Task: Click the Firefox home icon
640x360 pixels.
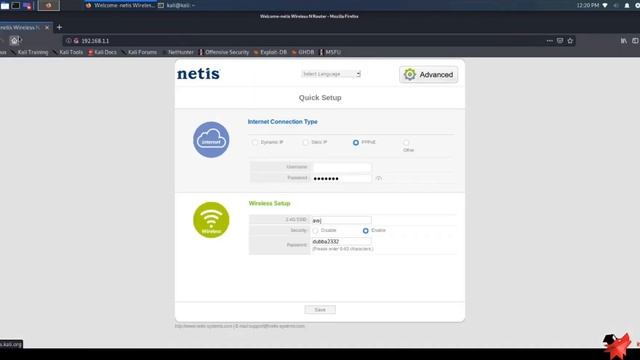Action: pos(14,40)
